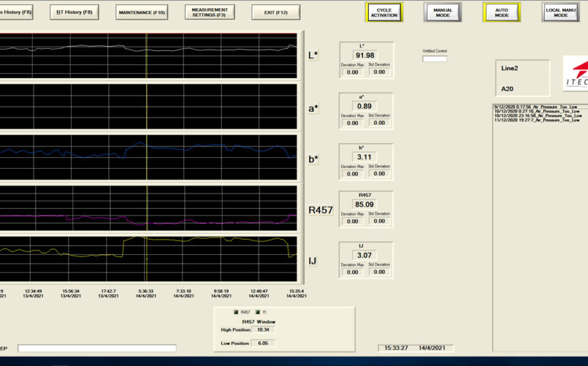The image size is (588, 366).
Task: Click the large R457 chart label
Action: tap(321, 210)
